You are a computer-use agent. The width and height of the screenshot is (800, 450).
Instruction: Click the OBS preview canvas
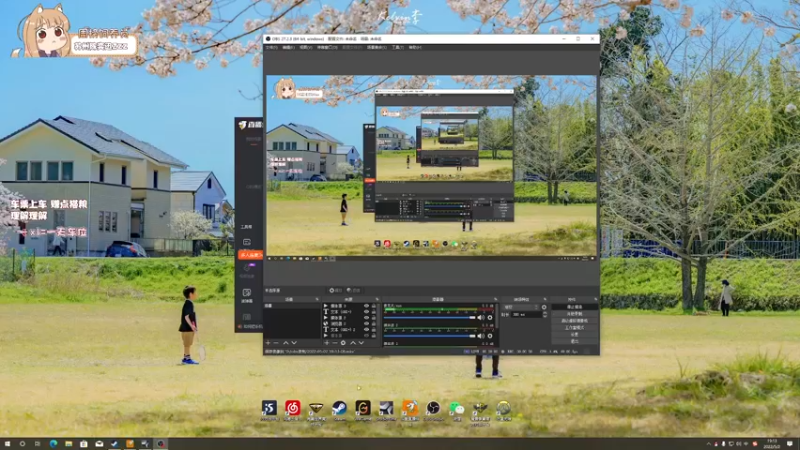(431, 166)
